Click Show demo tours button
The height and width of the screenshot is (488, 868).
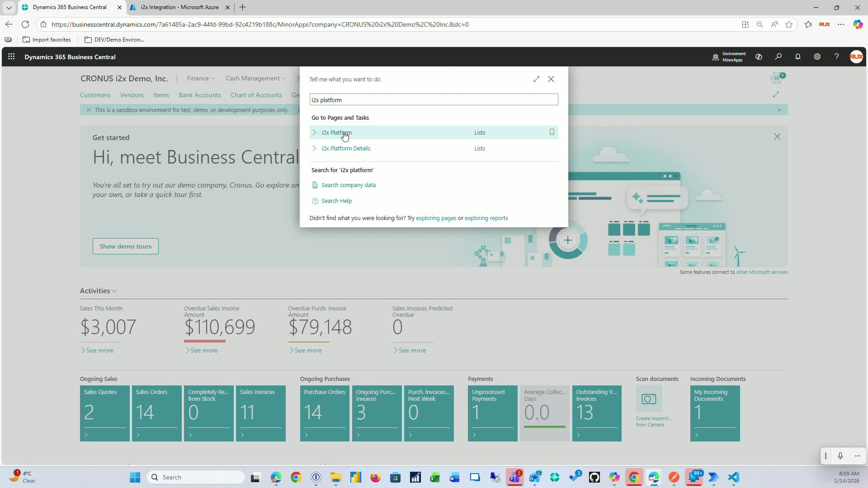click(125, 246)
